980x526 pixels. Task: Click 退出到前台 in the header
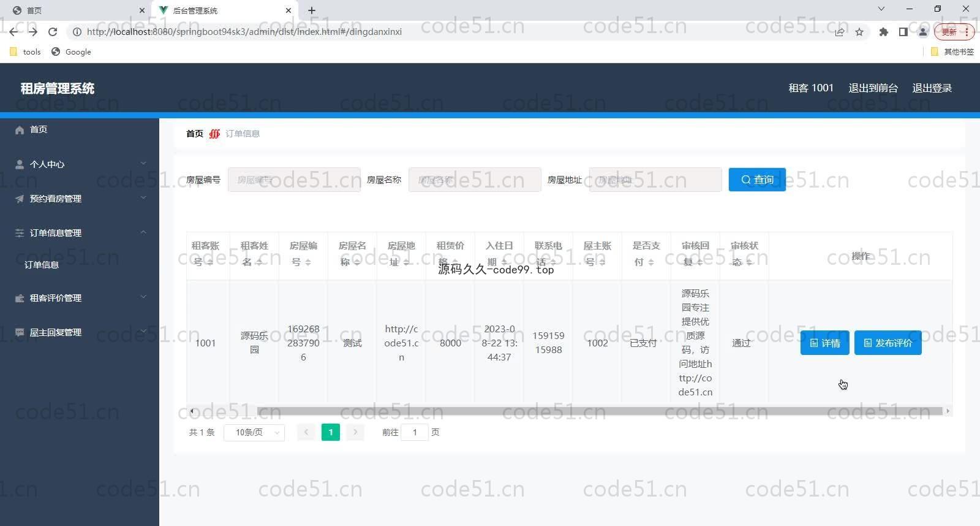[x=873, y=88]
